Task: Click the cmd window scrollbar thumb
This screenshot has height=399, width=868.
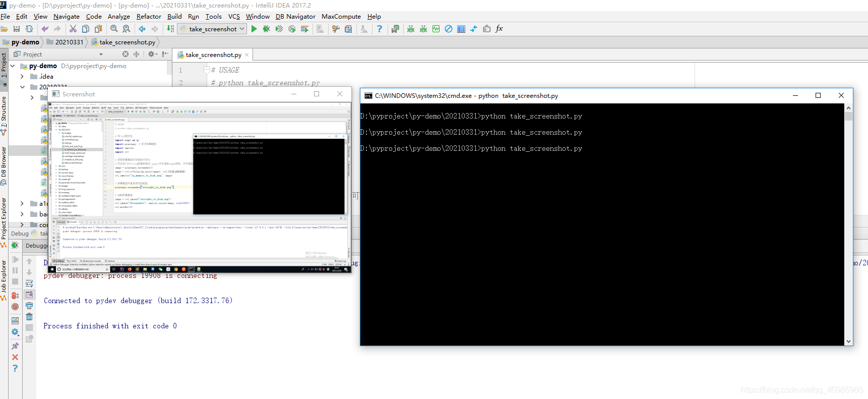Action: coord(848,116)
